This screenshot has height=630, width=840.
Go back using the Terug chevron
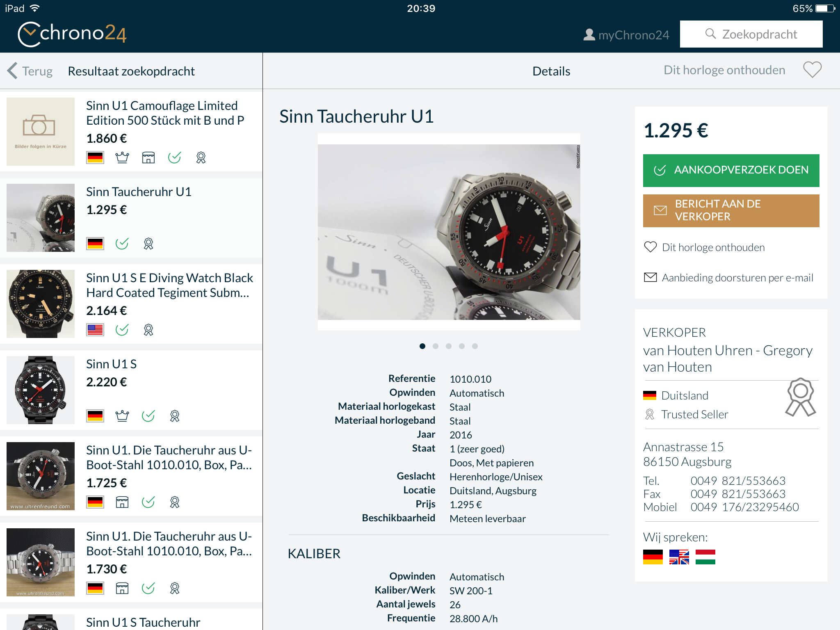click(12, 71)
